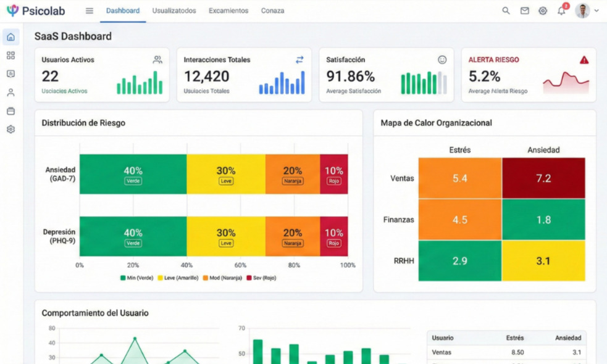The image size is (607, 364).
Task: Open notifications bell with red badge
Action: 561,10
